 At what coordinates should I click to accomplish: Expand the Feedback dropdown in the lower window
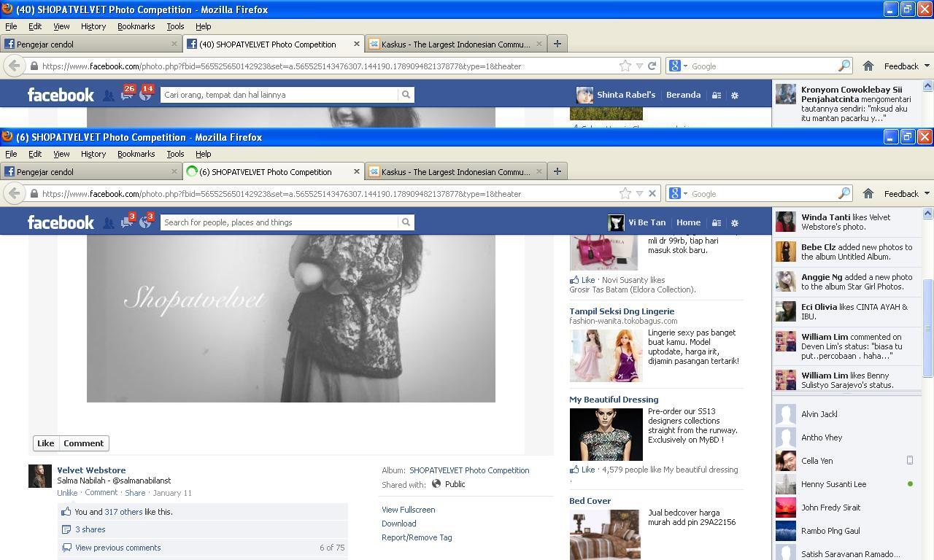tap(906, 194)
